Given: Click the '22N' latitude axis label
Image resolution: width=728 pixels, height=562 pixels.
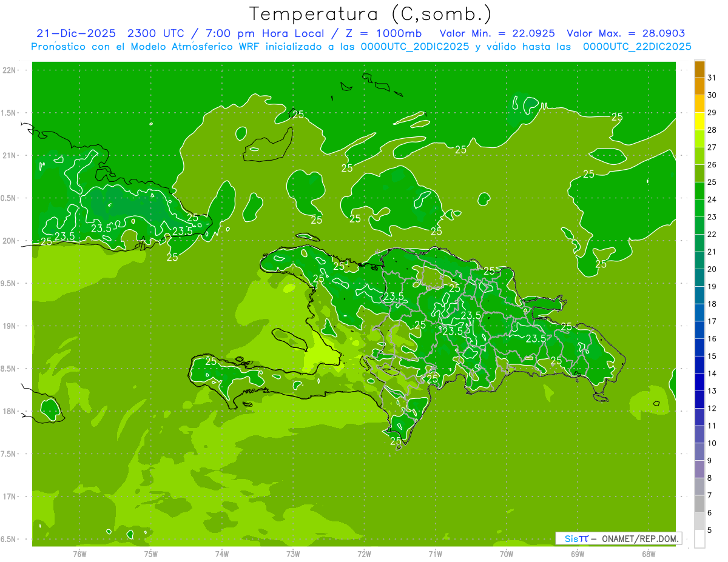Looking at the screenshot, I should point(9,70).
